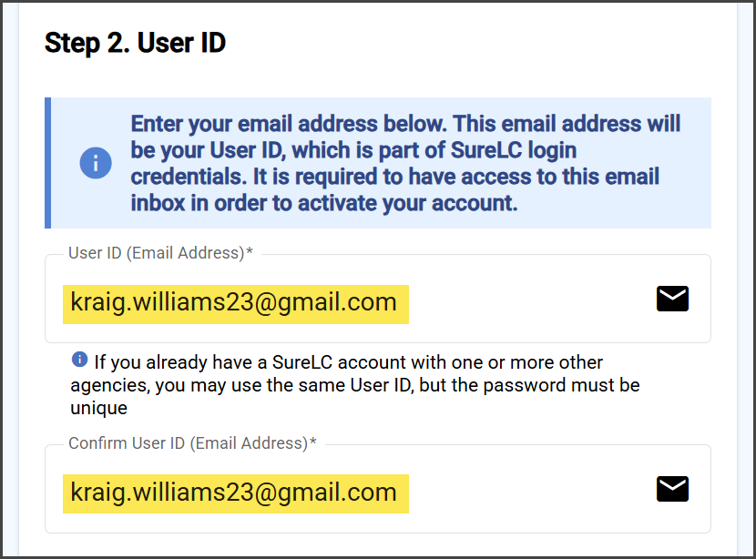Click blank space after email in Confirm field
The width and height of the screenshot is (756, 559).
[x=530, y=494]
